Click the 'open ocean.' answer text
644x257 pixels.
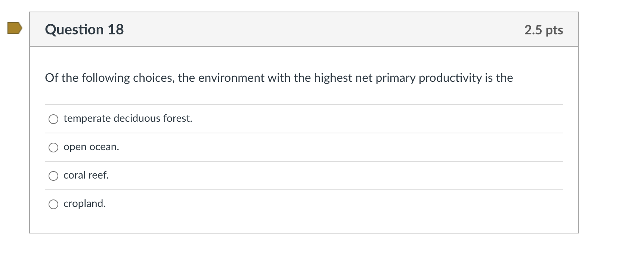(x=91, y=147)
